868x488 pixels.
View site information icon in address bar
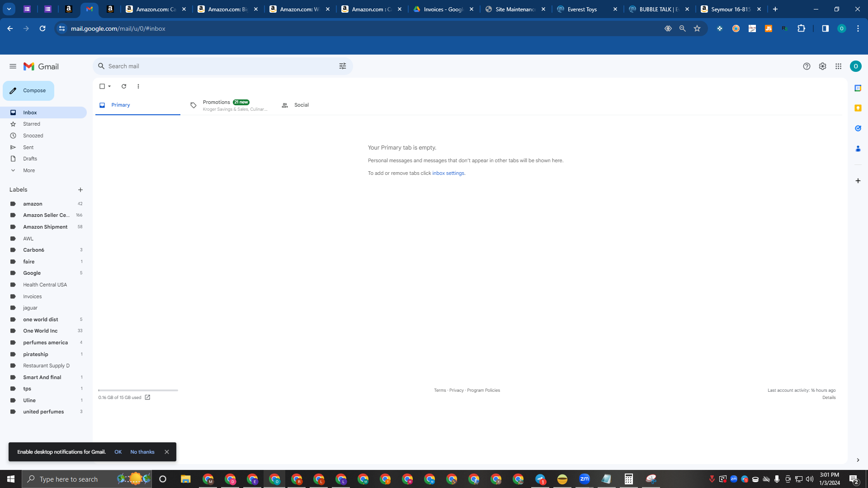coord(62,28)
